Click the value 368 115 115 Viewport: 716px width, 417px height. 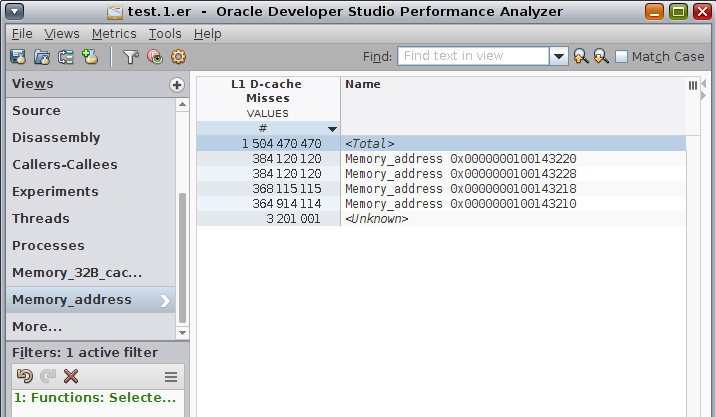click(x=287, y=189)
